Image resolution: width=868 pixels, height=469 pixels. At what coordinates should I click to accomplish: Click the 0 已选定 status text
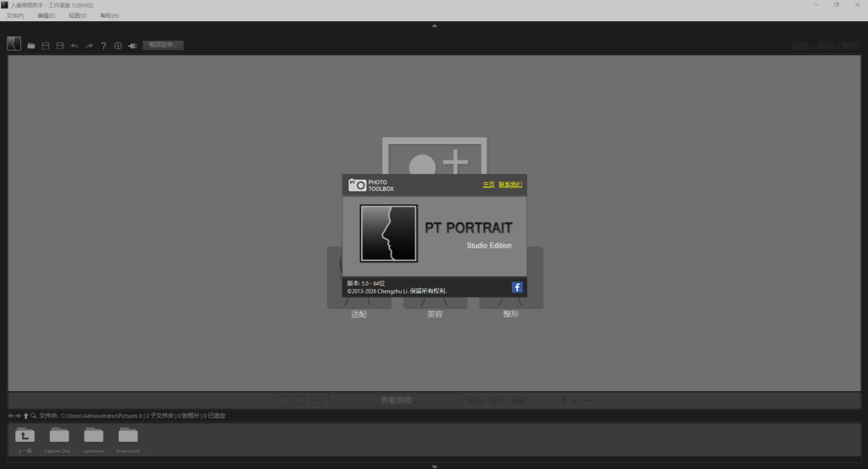(x=214, y=416)
